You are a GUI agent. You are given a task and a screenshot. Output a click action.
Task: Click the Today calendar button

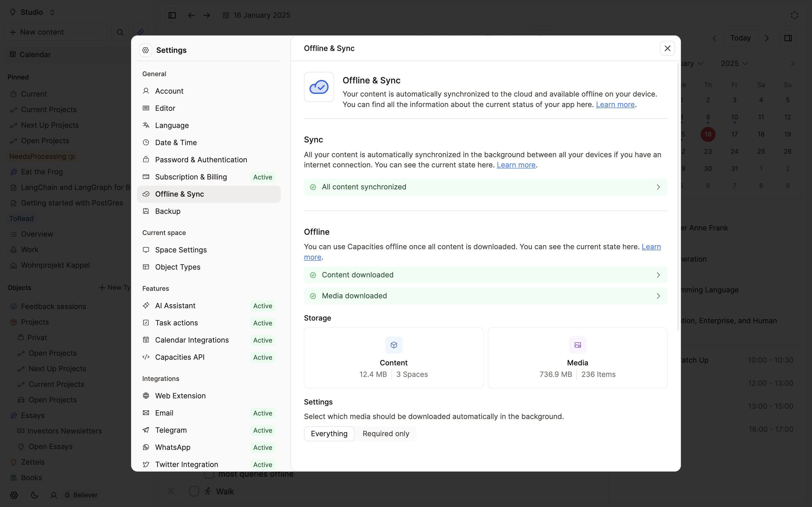[x=740, y=38]
